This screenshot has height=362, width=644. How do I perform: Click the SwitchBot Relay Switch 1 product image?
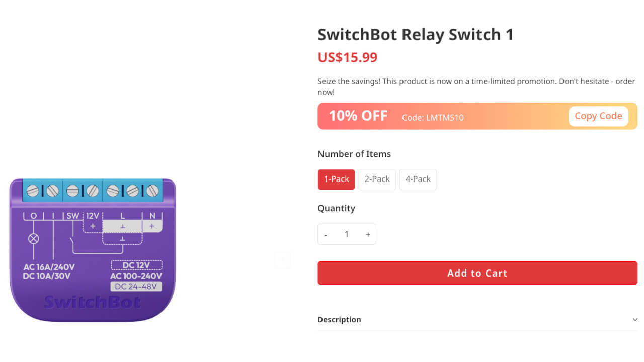pos(93,249)
